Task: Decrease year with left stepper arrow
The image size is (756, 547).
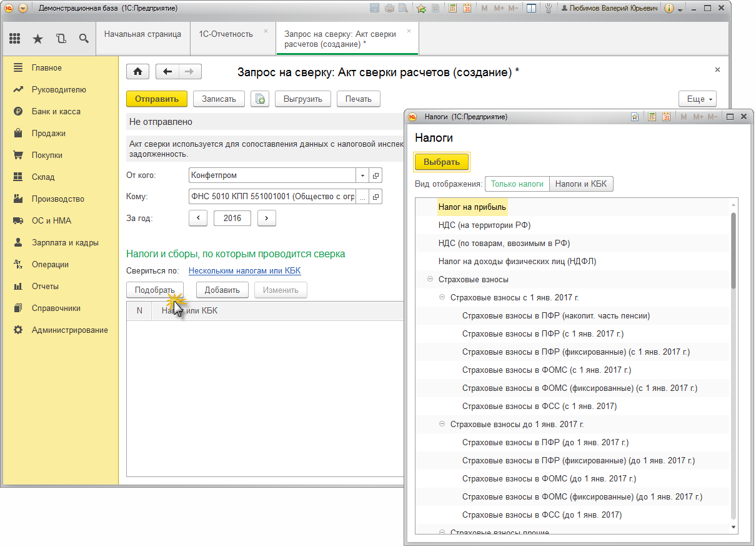Action: tap(198, 218)
